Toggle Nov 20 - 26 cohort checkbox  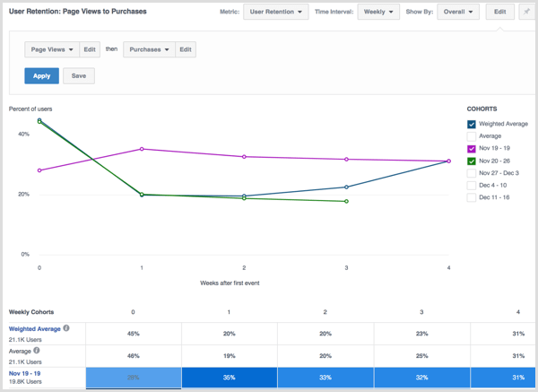(472, 161)
